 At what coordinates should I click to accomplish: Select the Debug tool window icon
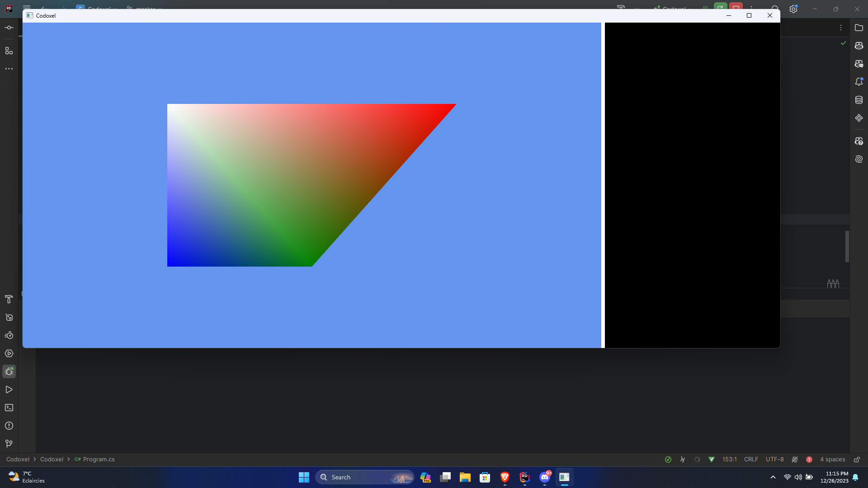pos(9,371)
